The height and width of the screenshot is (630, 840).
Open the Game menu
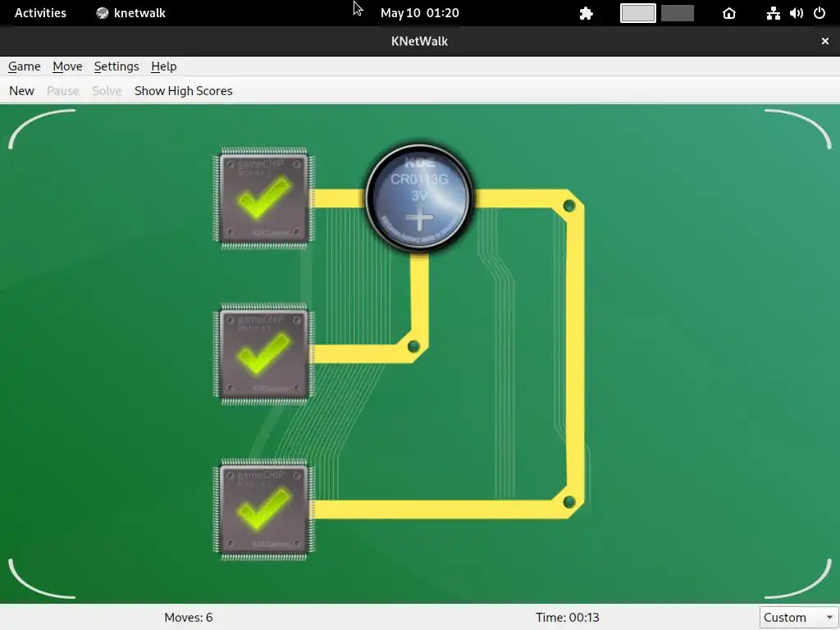click(24, 66)
